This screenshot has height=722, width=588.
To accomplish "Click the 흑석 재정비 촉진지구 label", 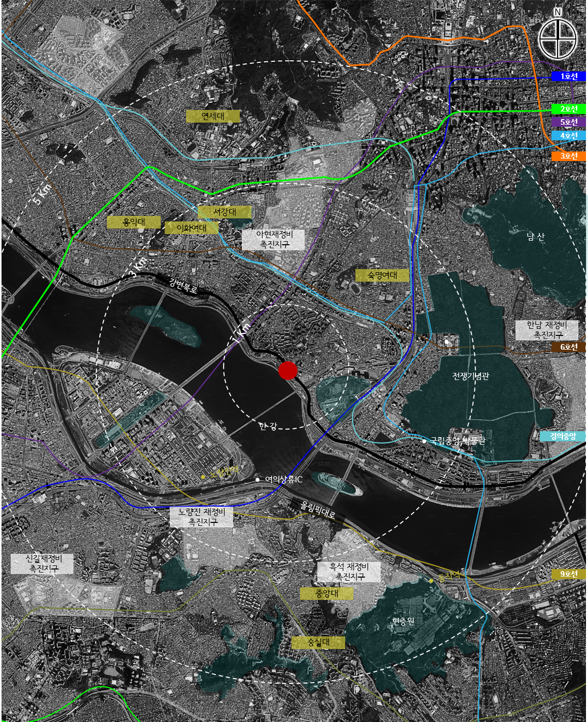I will [x=349, y=572].
